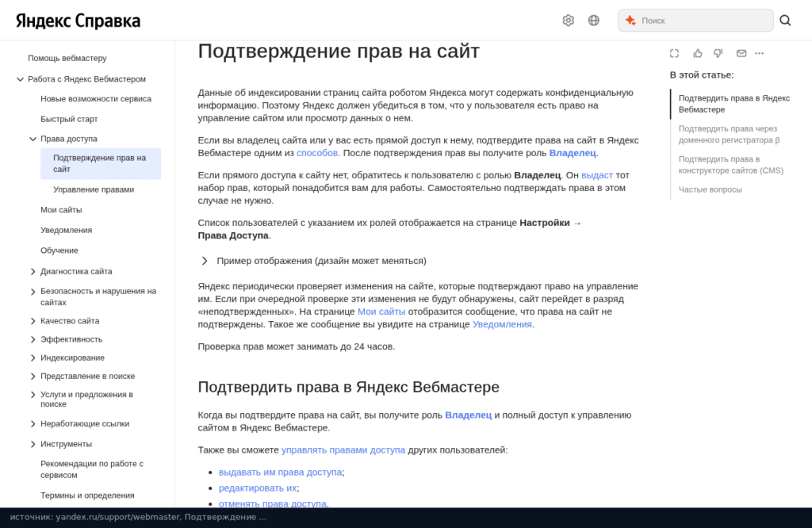Screen dimensions: 812x528
Task: Jump to Частые вопросы in contents
Action: tap(710, 189)
